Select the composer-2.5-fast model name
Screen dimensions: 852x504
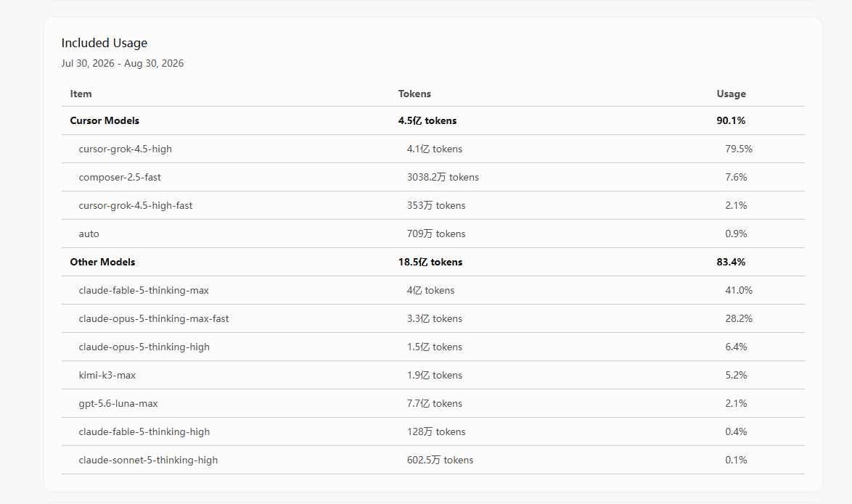(x=120, y=177)
